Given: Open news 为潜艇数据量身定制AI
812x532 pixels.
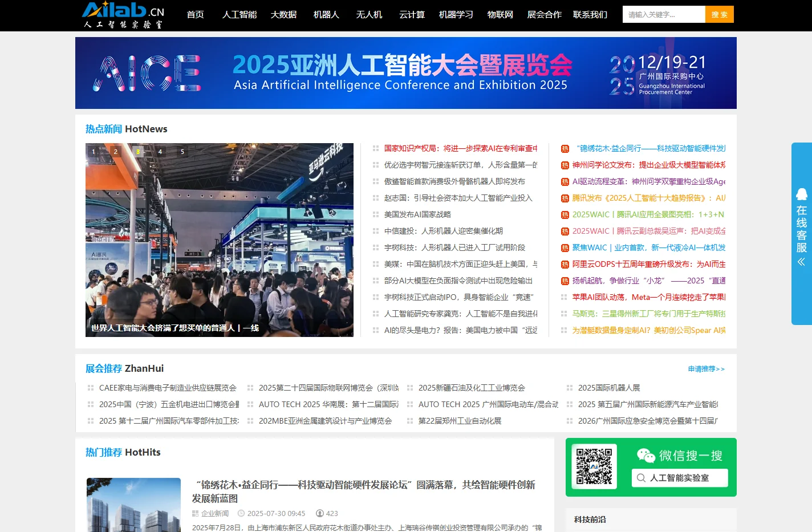Looking at the screenshot, I should tap(649, 330).
